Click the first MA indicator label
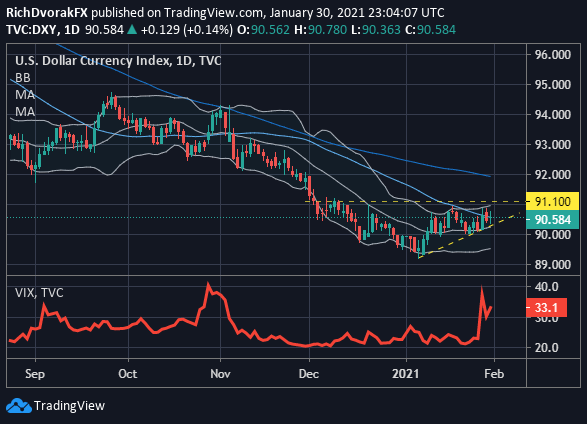 [25, 95]
